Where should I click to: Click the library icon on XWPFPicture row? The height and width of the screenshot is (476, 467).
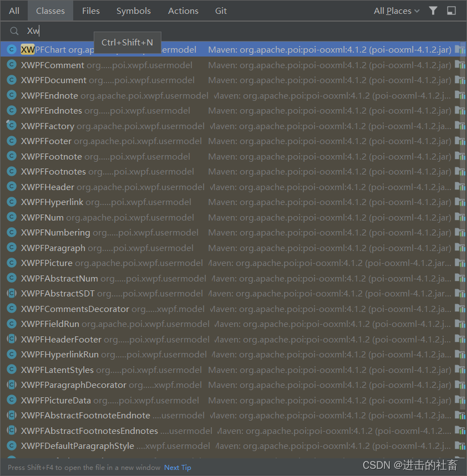point(460,263)
